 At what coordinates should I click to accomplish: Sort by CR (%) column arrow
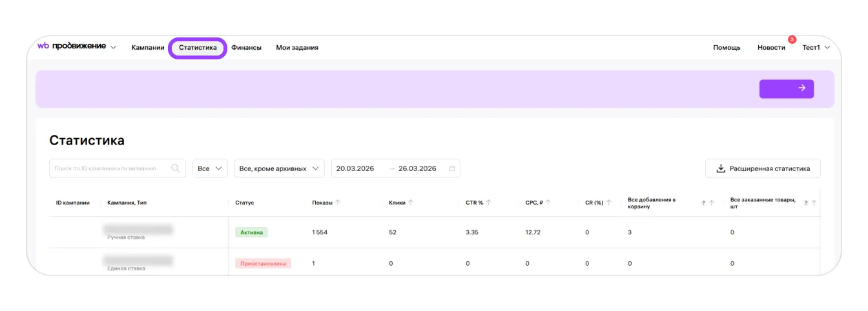pyautogui.click(x=609, y=203)
